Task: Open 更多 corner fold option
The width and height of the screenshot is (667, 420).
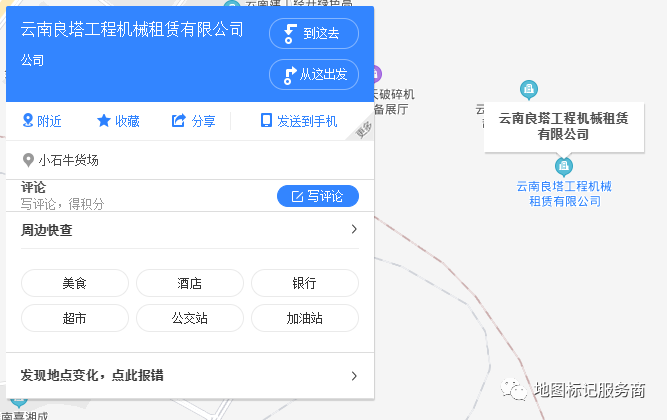Action: click(x=364, y=130)
